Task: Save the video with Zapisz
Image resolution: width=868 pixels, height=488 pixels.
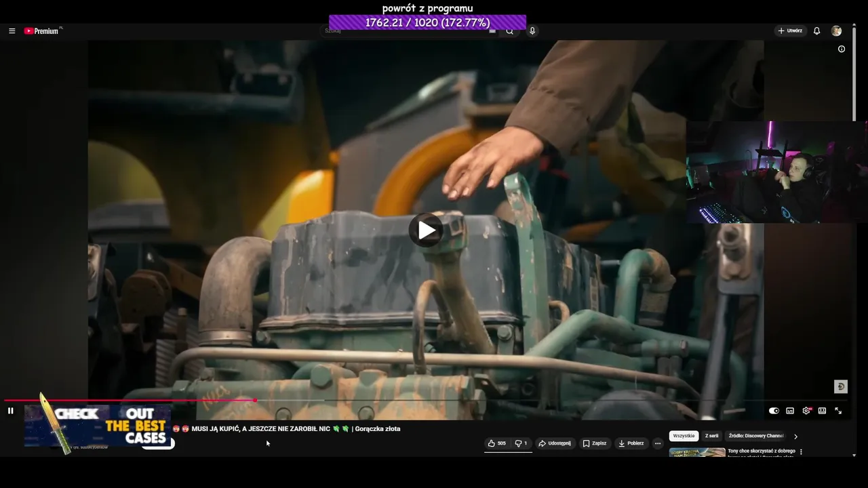Action: point(595,443)
